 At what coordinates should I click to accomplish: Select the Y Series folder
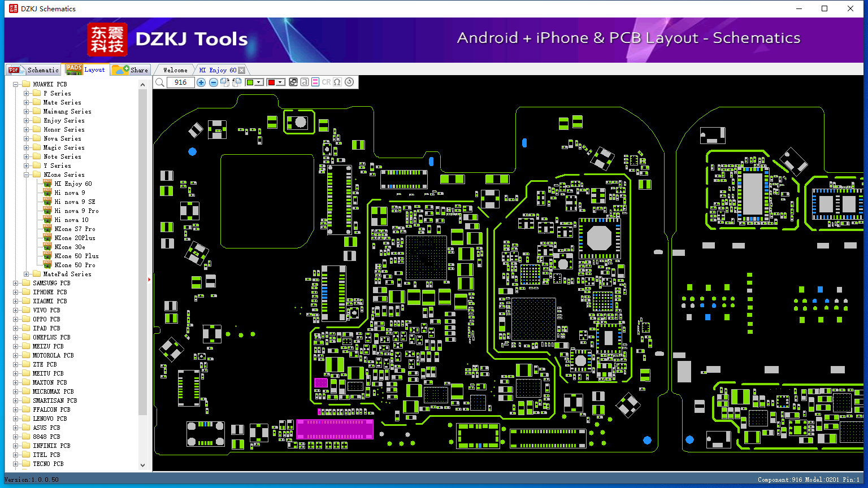coord(57,165)
